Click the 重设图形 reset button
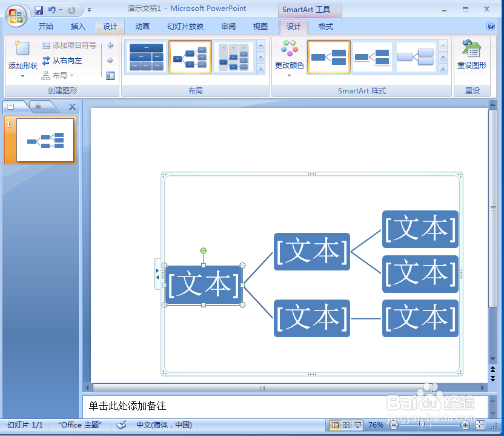Viewport: 504px width, 436px height. [471, 55]
